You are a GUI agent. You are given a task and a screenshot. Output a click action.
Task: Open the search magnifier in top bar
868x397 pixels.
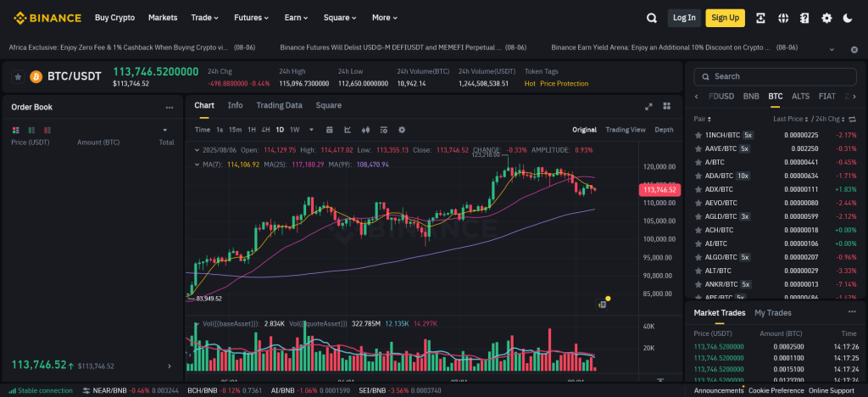click(652, 18)
